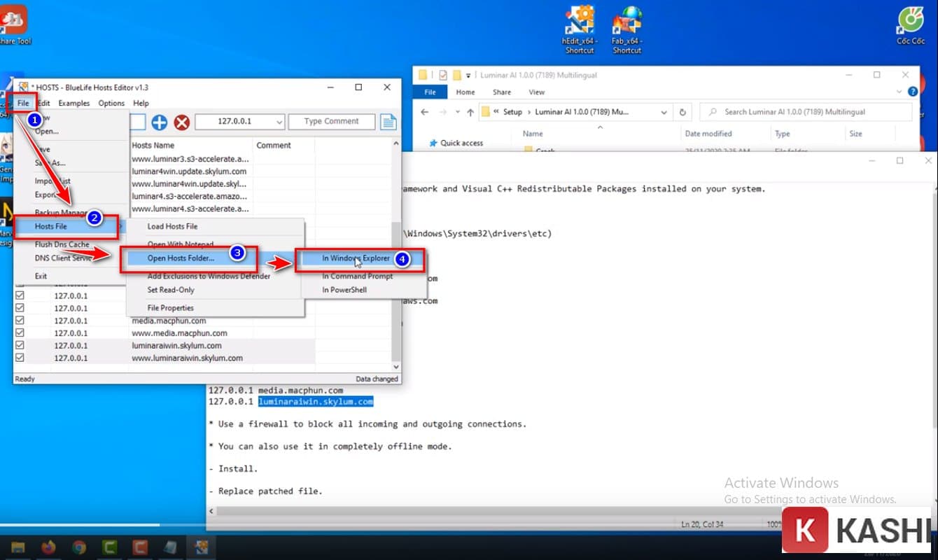This screenshot has width=938, height=560.
Task: Click the blue plus add-entry icon
Action: [x=160, y=122]
